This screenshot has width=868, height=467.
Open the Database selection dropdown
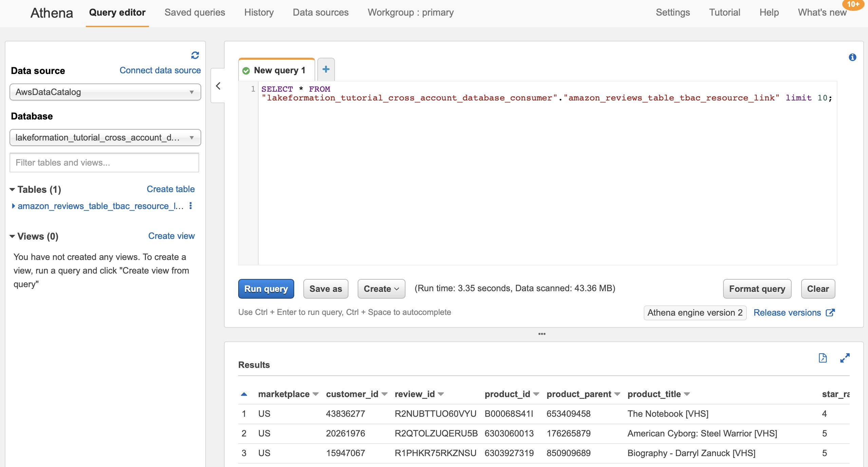tap(105, 137)
